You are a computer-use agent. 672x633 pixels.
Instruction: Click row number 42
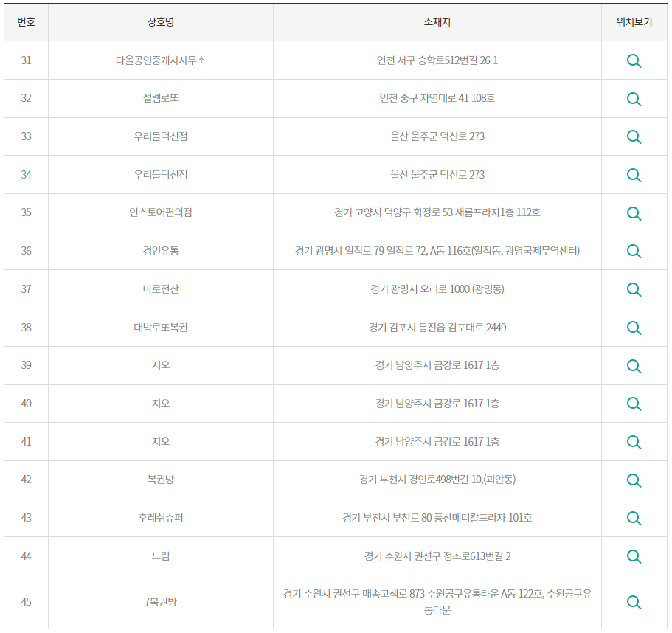(x=26, y=479)
